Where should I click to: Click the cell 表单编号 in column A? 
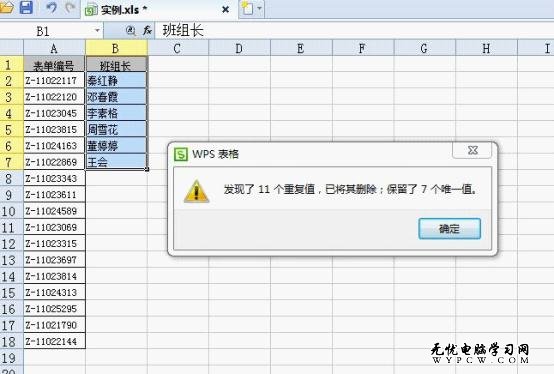click(x=54, y=65)
